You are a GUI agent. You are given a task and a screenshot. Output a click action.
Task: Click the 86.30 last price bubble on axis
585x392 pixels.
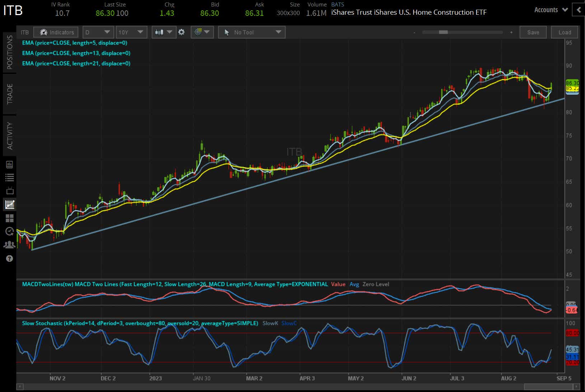coord(572,83)
